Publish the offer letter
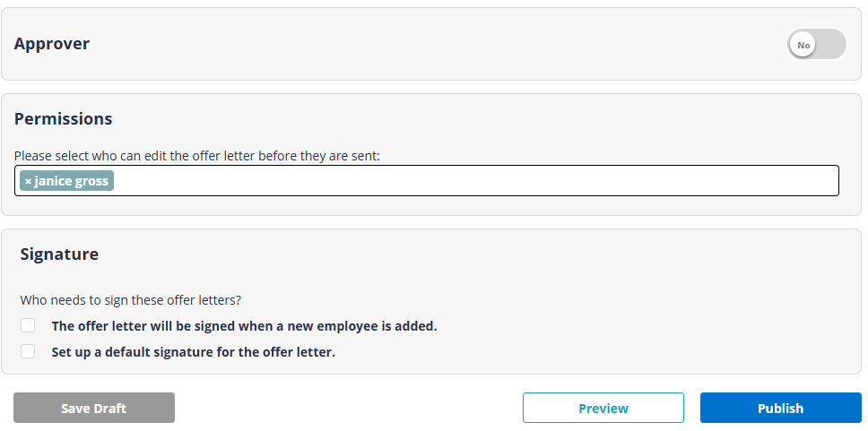This screenshot has width=868, height=431. pos(780,408)
